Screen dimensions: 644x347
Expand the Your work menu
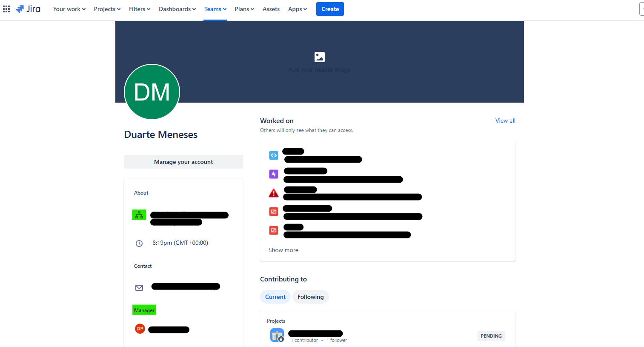69,9
